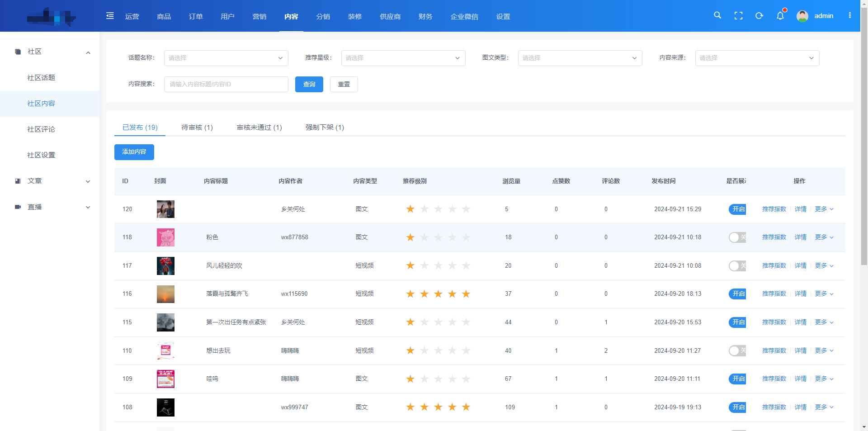The width and height of the screenshot is (868, 431).
Task: Click the admin avatar image
Action: pyautogui.click(x=802, y=16)
